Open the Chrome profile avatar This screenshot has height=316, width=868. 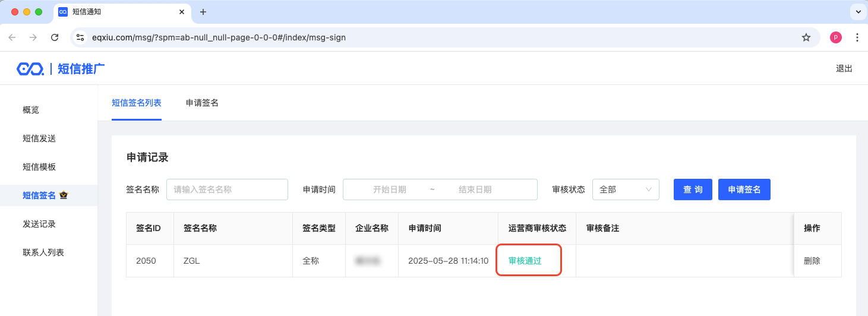(x=835, y=37)
